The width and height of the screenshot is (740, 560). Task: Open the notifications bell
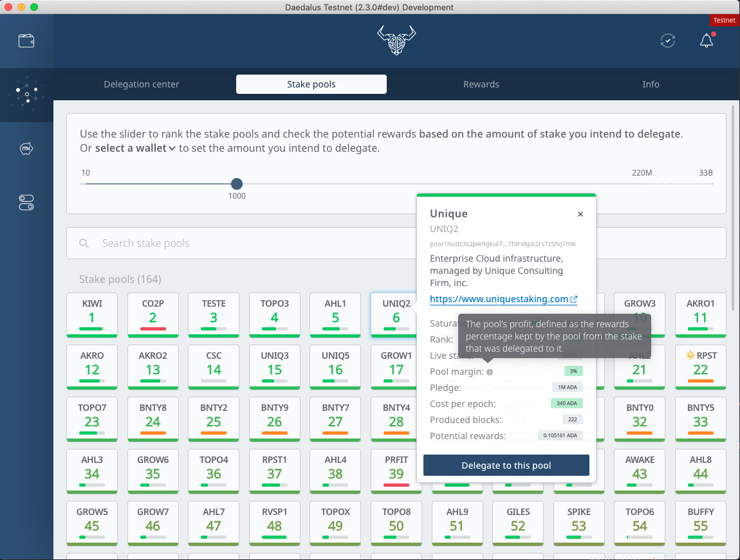[x=707, y=41]
